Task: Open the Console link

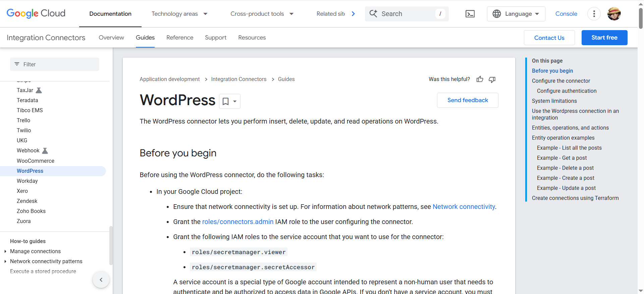Action: (x=566, y=14)
